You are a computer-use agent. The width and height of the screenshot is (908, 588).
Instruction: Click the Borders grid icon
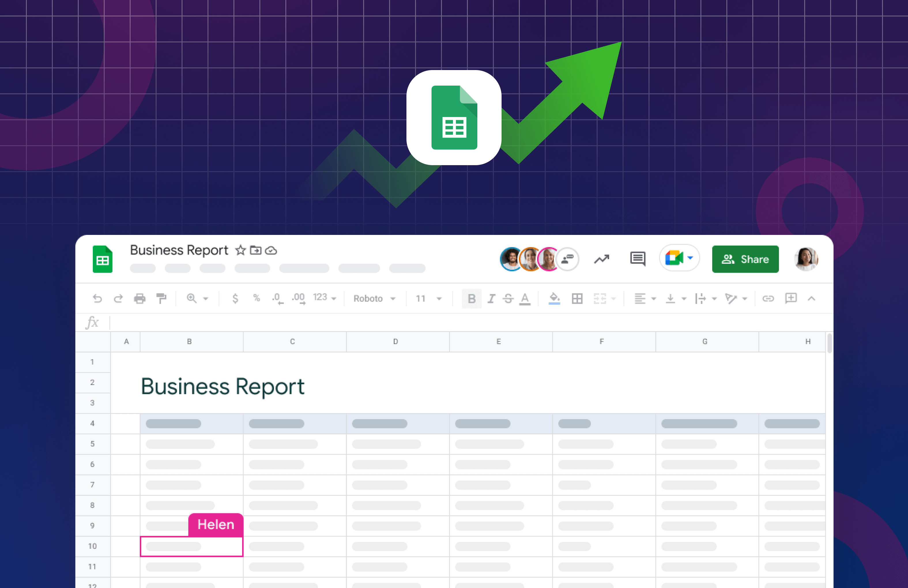click(x=577, y=298)
